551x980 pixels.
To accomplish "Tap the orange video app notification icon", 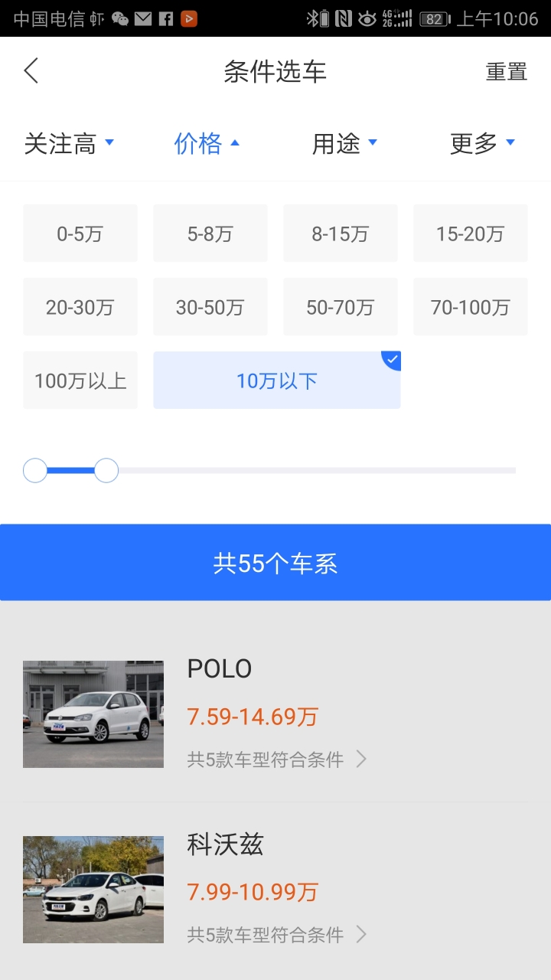I will point(189,18).
